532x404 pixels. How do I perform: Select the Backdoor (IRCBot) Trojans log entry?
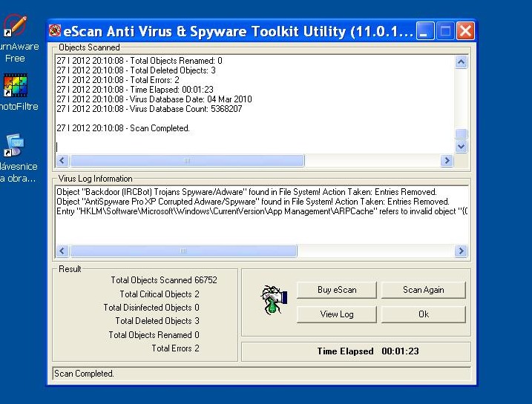click(x=246, y=192)
